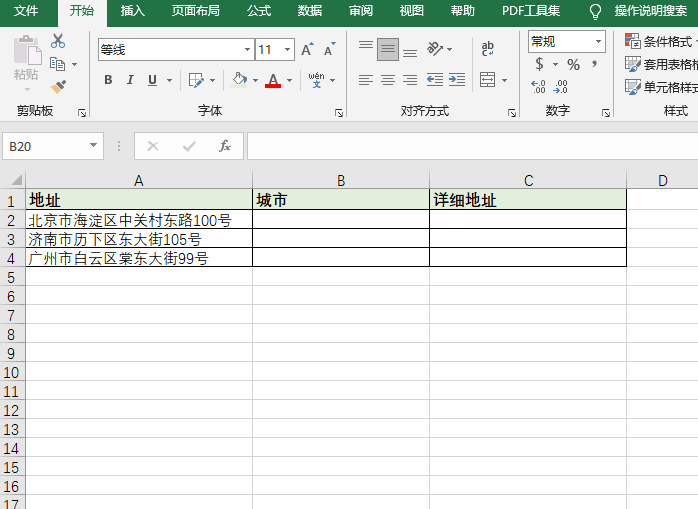Click the 套用表格格式 button
Image resolution: width=698 pixels, height=509 pixels.
[660, 64]
